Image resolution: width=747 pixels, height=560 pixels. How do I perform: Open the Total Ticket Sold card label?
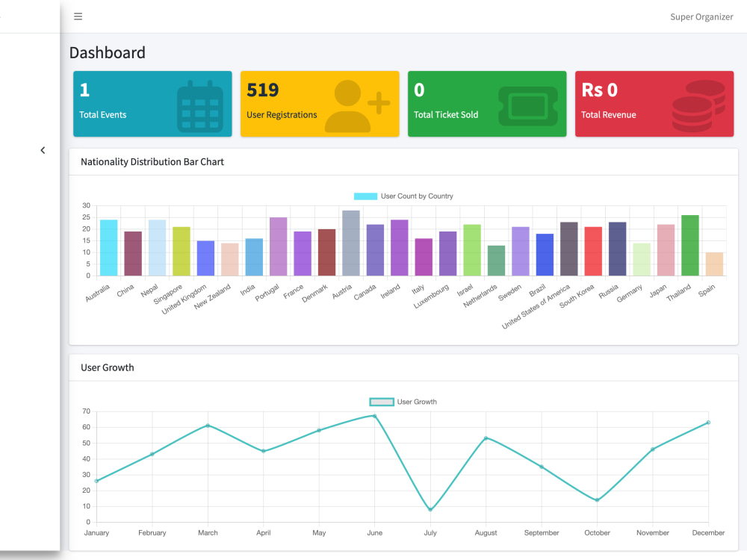tap(446, 115)
